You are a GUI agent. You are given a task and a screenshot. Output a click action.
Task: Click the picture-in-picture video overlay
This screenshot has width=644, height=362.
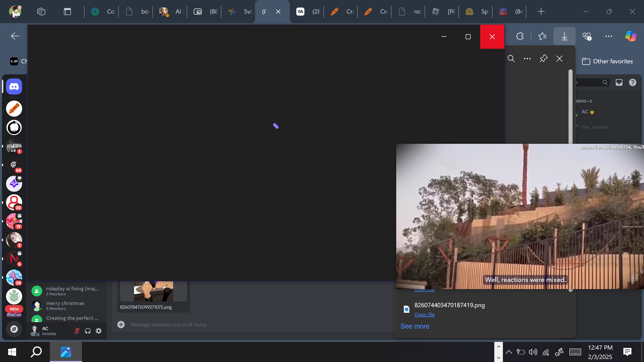click(x=520, y=216)
